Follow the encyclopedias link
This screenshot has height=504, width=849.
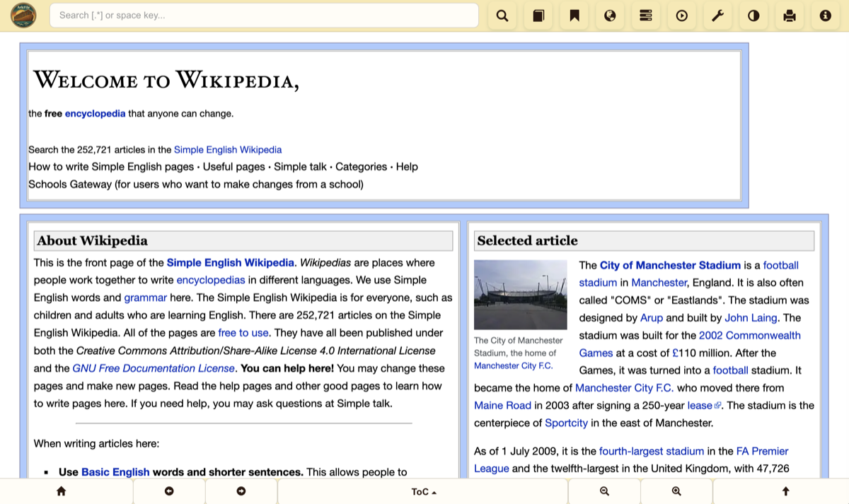click(211, 280)
